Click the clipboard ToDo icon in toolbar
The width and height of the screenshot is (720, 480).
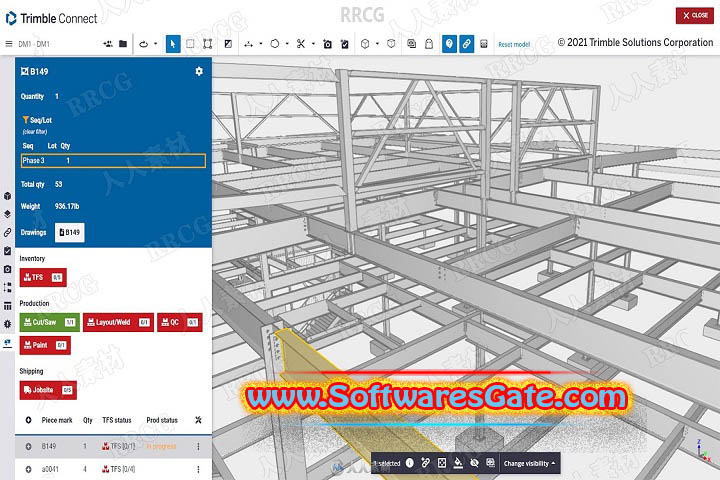click(344, 44)
